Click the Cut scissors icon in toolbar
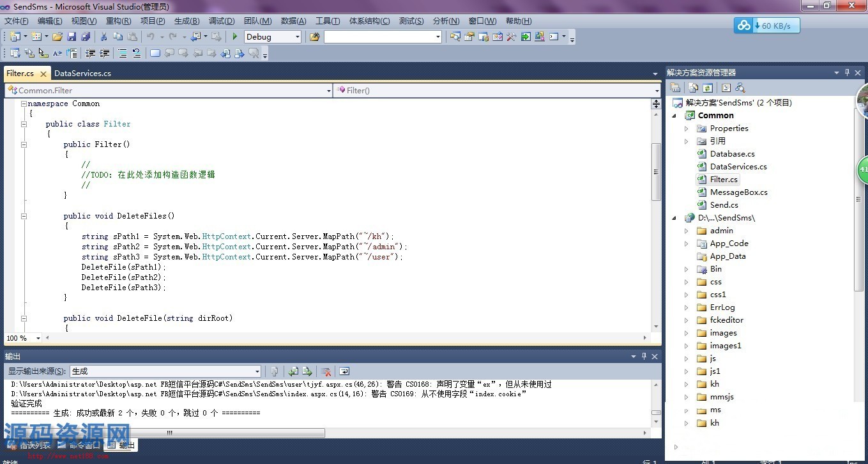 (x=103, y=37)
